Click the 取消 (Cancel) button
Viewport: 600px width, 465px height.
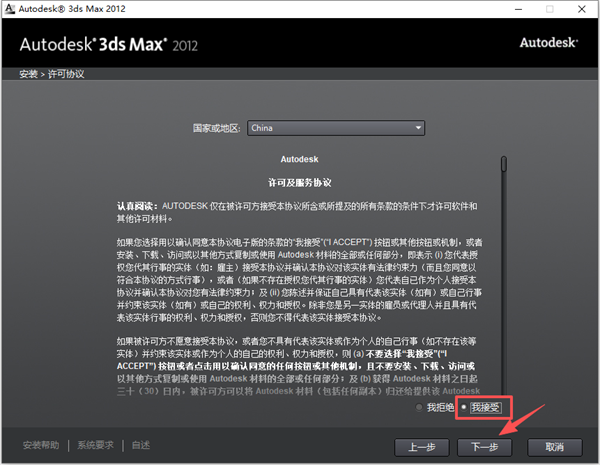(x=554, y=447)
